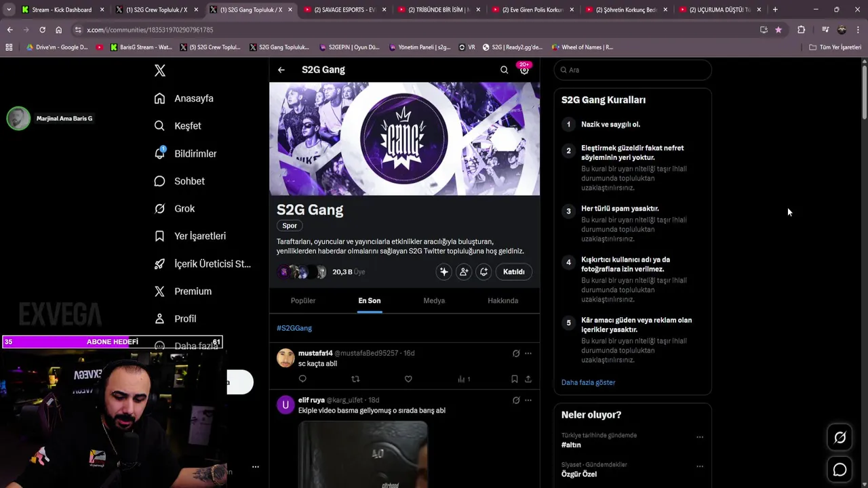Bookmark mustafa14's post
The height and width of the screenshot is (488, 868).
tap(515, 379)
